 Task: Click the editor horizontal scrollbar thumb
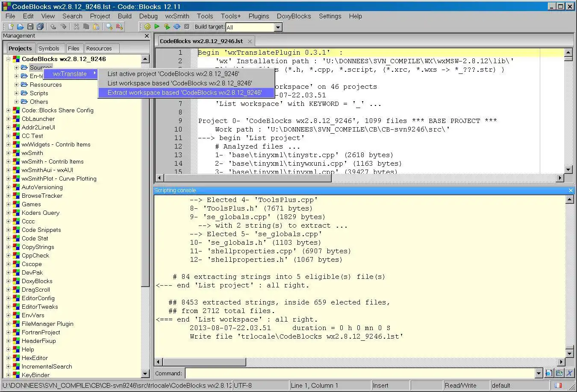pos(248,178)
